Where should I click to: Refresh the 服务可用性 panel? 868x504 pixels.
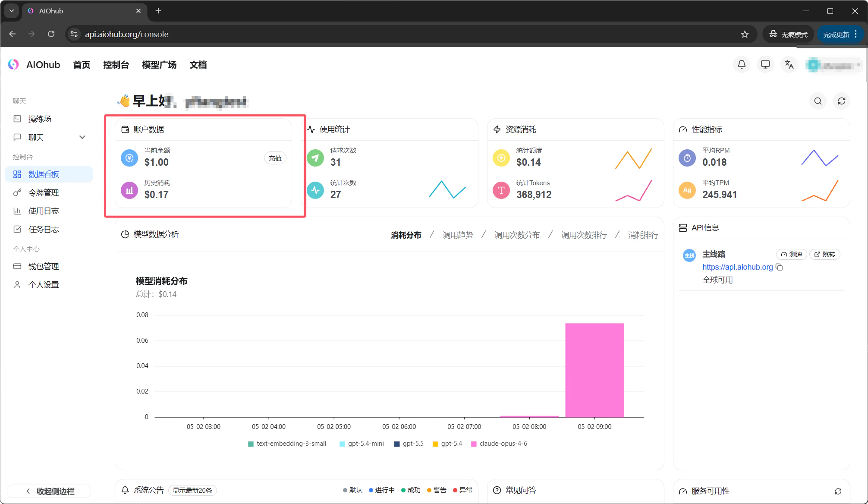838,491
